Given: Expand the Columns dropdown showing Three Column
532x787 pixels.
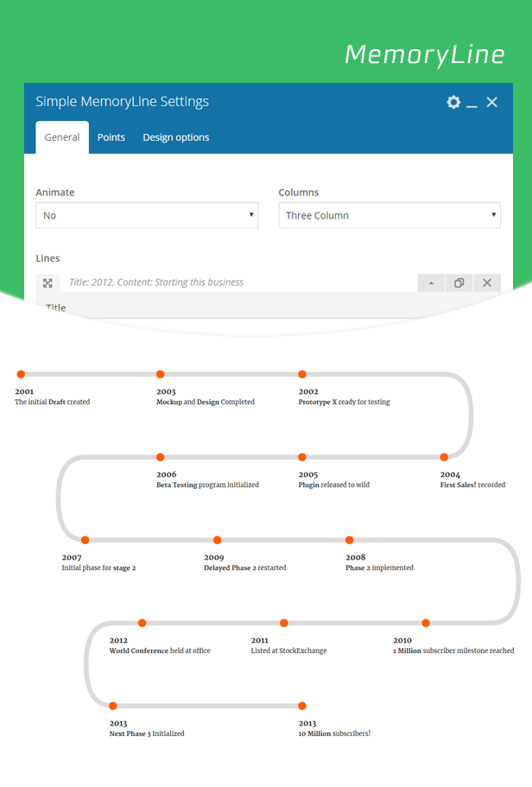Looking at the screenshot, I should click(389, 215).
